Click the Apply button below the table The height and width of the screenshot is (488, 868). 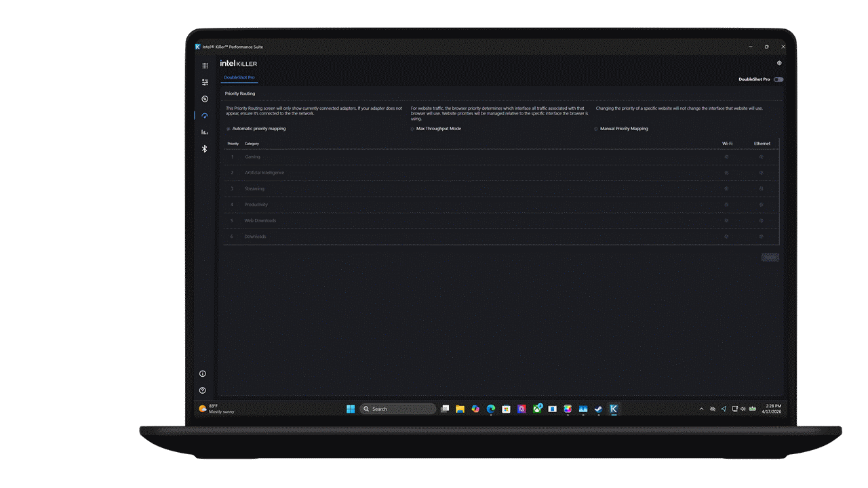click(770, 258)
